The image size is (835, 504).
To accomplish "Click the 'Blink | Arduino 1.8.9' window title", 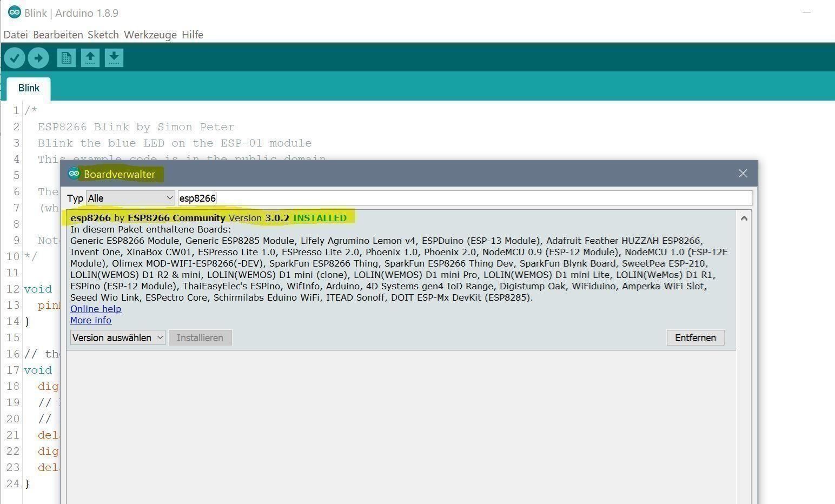I will click(71, 13).
